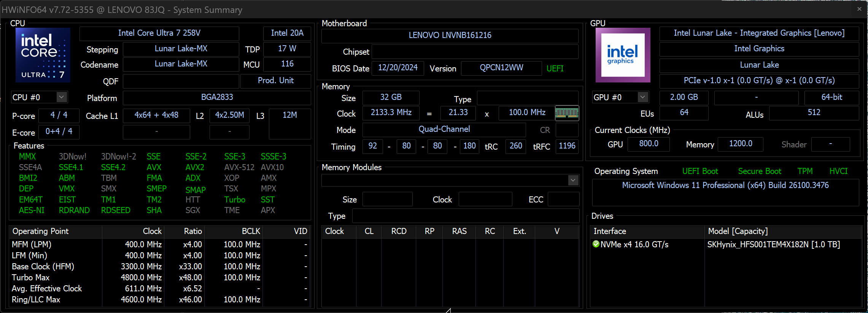Screen dimensions: 868x313
Task: Click the MCU value 116
Action: pos(287,64)
